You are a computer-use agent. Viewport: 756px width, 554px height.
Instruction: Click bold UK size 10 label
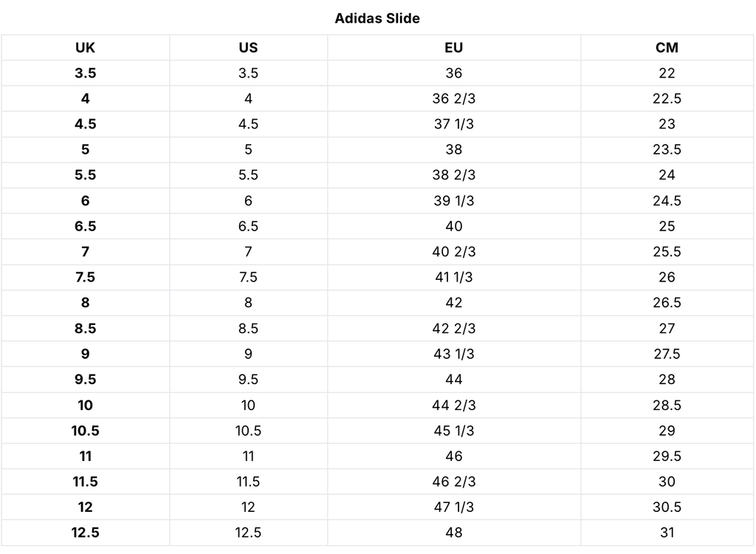point(85,406)
